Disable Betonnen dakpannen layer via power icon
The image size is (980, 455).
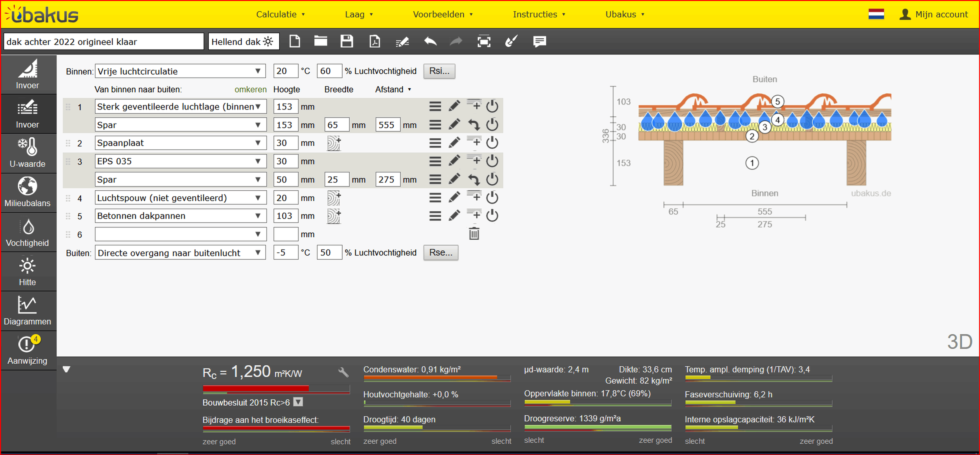tap(492, 216)
